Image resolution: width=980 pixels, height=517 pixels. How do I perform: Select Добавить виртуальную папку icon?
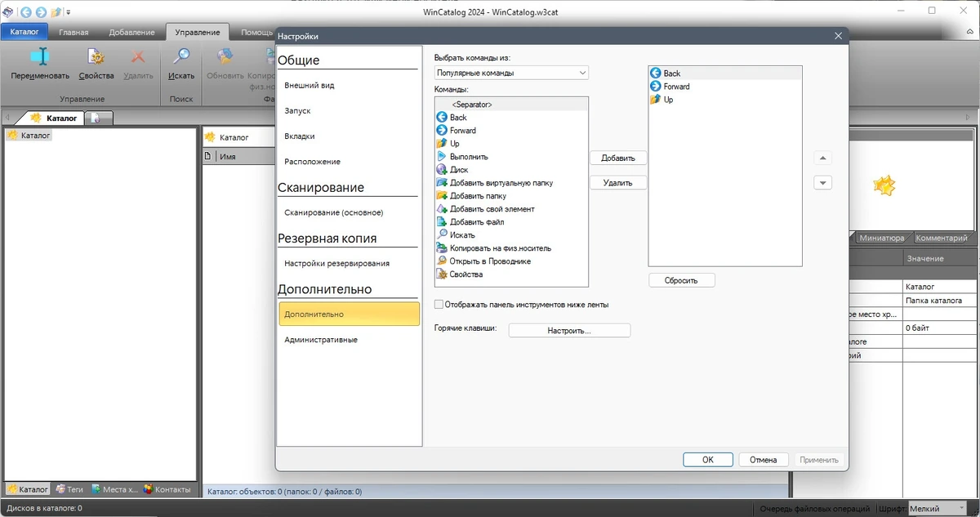click(x=442, y=183)
